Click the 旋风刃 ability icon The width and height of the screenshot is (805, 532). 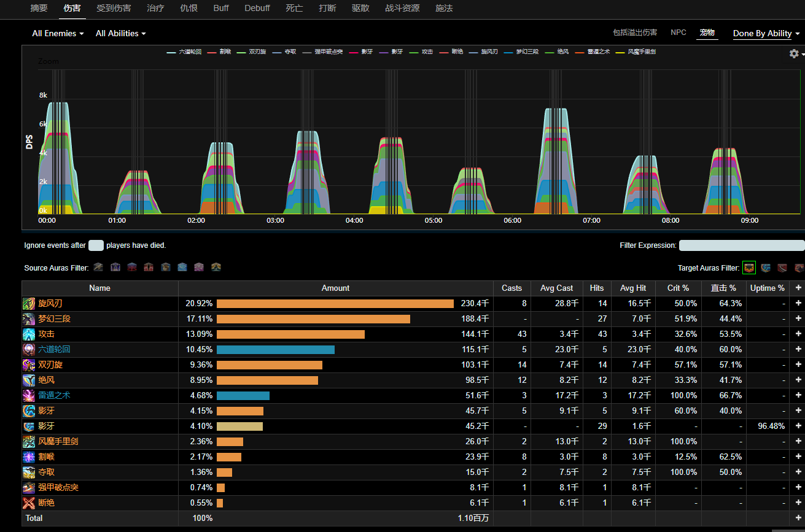pyautogui.click(x=29, y=304)
